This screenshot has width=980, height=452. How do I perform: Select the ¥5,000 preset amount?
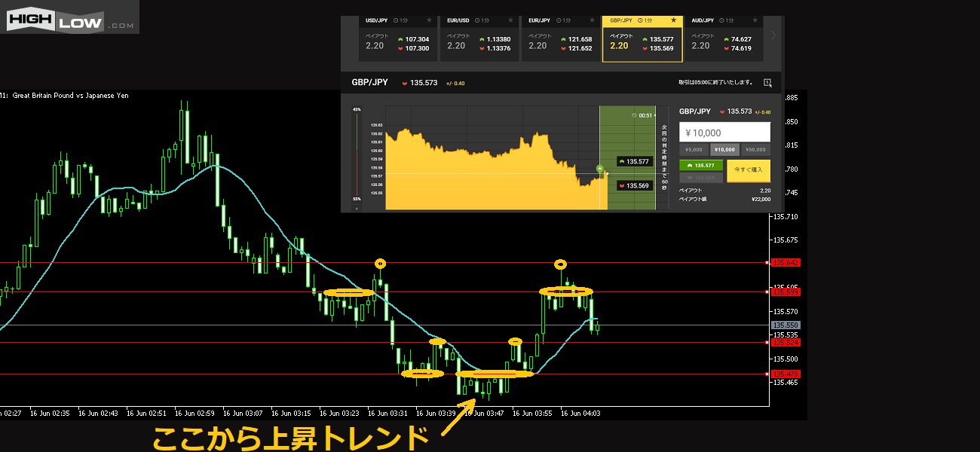coord(694,149)
